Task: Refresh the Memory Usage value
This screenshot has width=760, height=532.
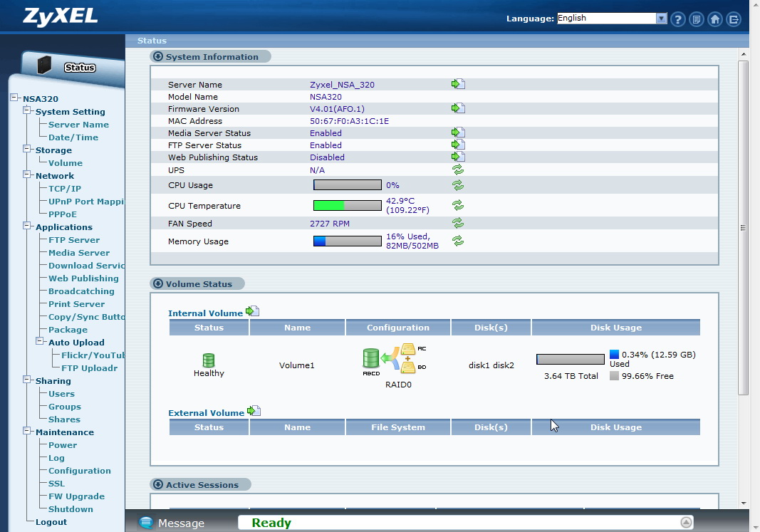Action: [458, 241]
